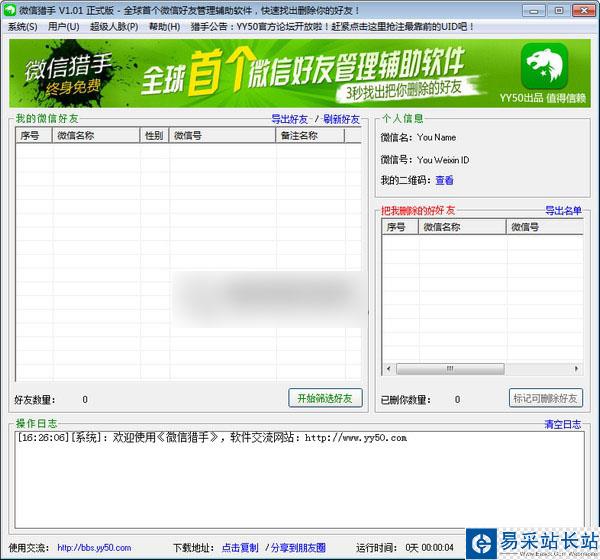Click 微信号 column header in friends list

222,136
